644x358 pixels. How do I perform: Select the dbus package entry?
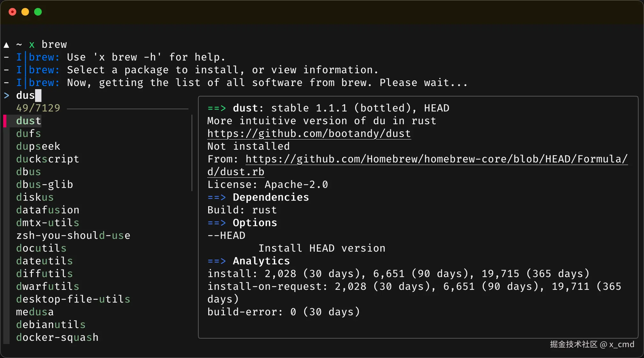pos(29,172)
